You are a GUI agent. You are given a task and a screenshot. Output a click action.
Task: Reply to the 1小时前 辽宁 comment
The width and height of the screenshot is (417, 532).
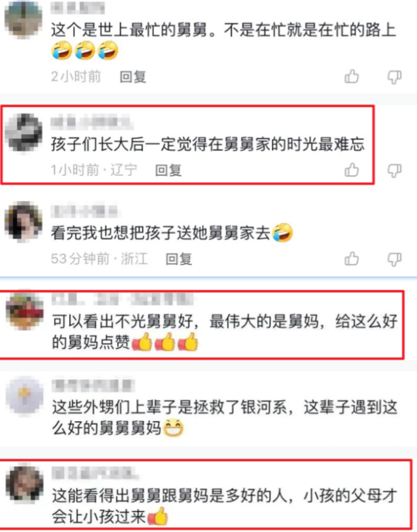169,170
